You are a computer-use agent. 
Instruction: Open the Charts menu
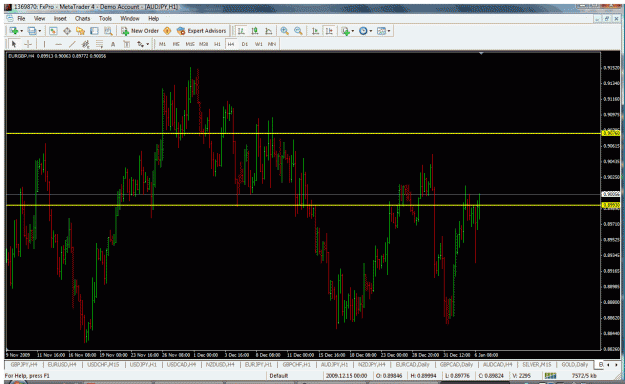coord(83,19)
